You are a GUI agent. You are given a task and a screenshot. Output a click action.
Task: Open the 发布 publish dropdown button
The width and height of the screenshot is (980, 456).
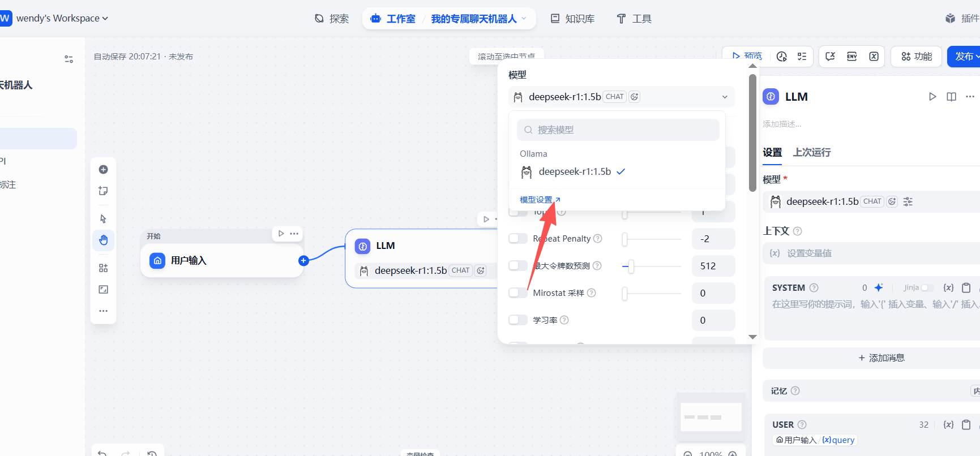pos(965,57)
